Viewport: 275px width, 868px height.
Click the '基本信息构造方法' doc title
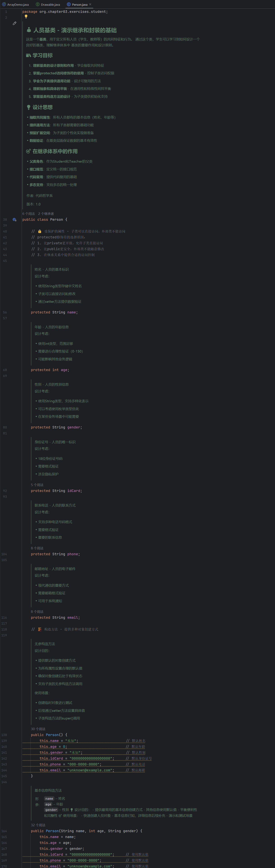coord(48,790)
